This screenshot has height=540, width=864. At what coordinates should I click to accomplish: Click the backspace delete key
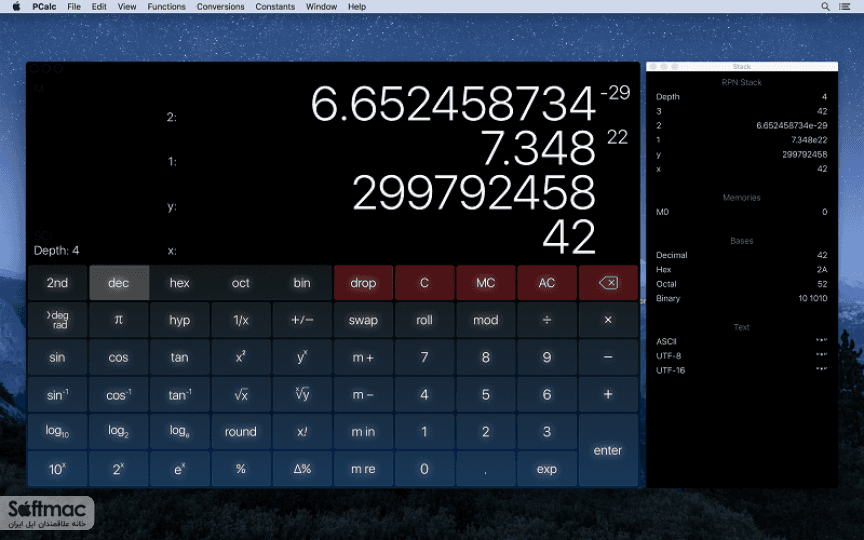click(608, 283)
